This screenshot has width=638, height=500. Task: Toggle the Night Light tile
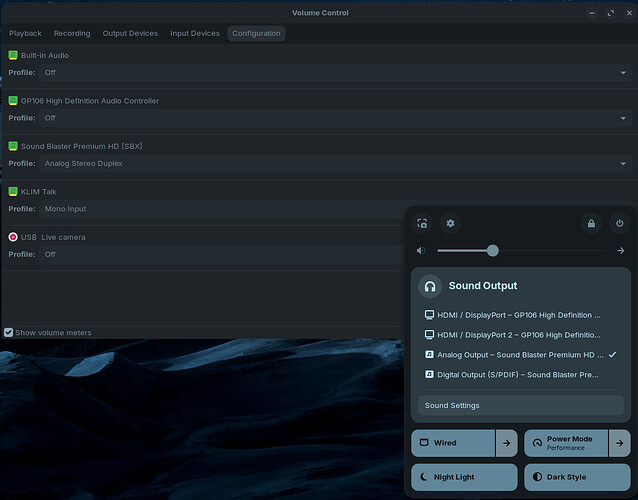[464, 477]
